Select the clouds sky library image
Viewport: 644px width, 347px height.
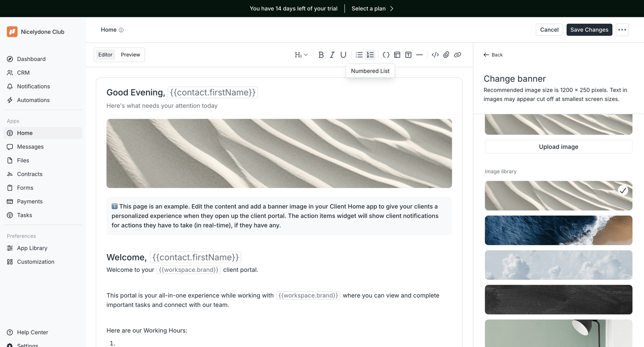[x=558, y=265]
